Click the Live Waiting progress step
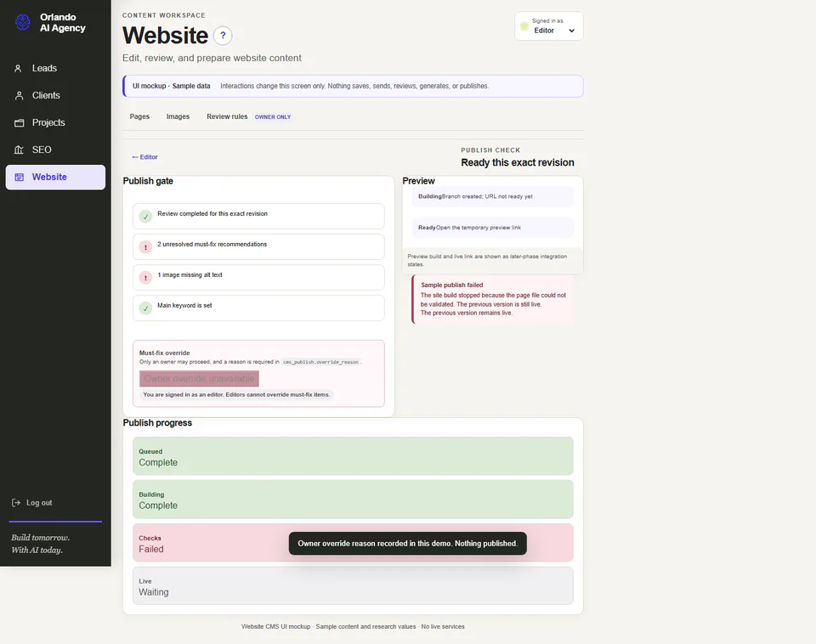The height and width of the screenshot is (644, 816). [x=353, y=586]
